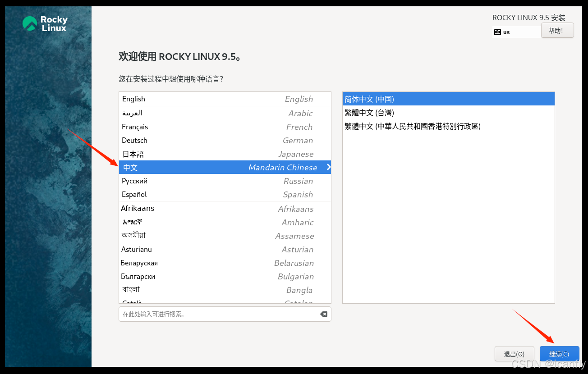Select locale 简体中文 (中国)
The width and height of the screenshot is (588, 374).
[449, 99]
